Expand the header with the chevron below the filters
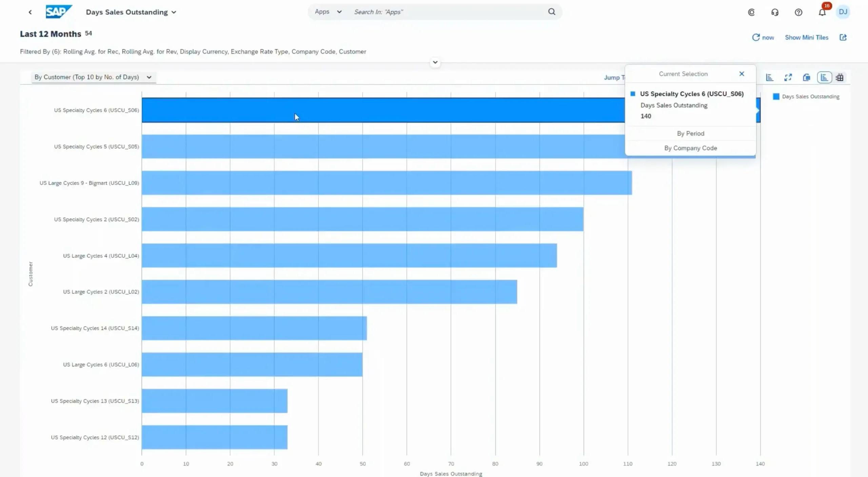Screen dimensions: 868x477 [x=435, y=62]
